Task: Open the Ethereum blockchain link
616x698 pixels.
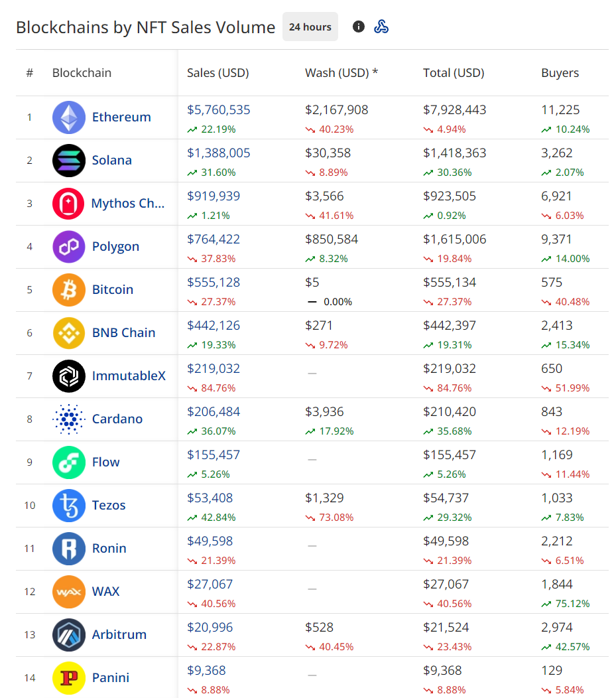Action: (x=121, y=117)
